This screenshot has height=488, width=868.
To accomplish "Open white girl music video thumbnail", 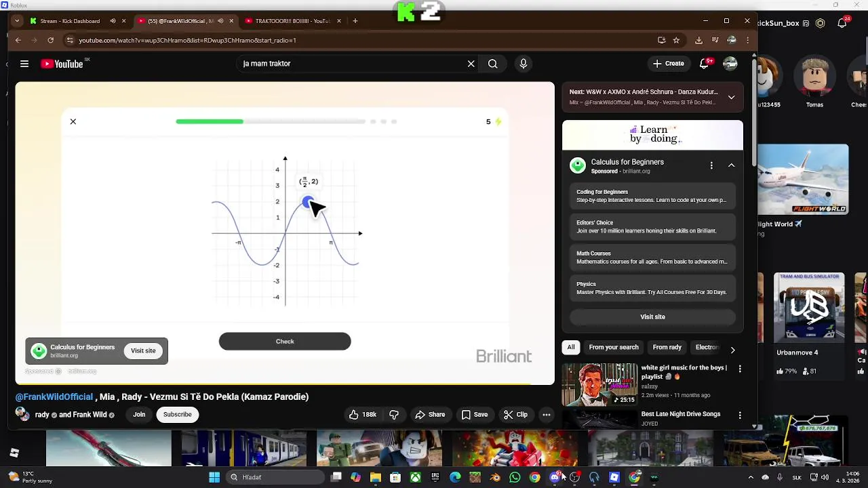I will (x=599, y=384).
